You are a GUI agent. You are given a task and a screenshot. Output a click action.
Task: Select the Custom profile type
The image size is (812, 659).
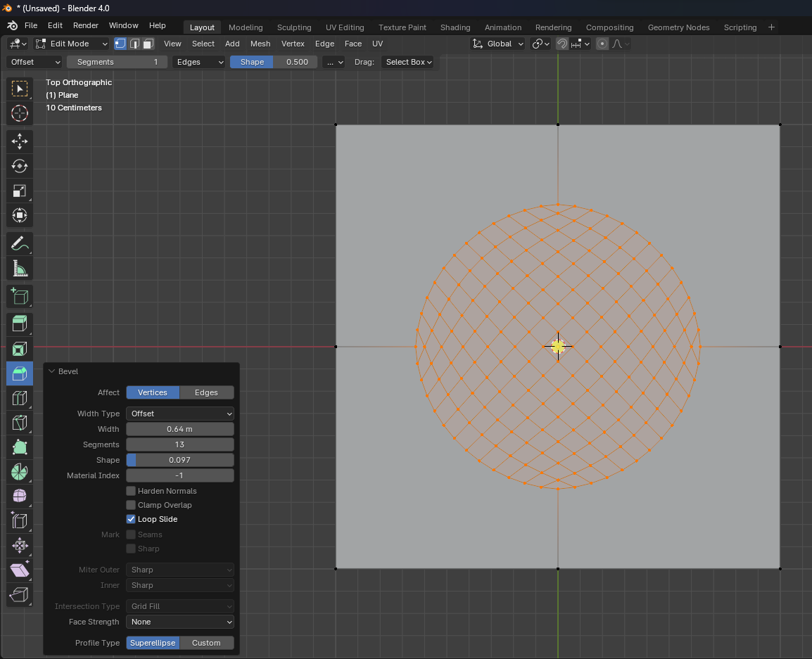click(x=206, y=642)
